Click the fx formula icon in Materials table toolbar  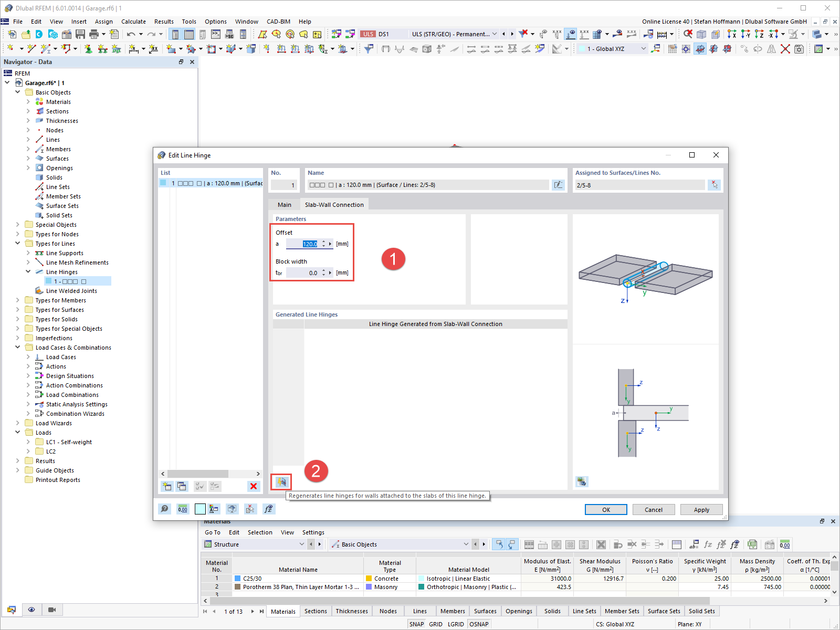(x=708, y=544)
